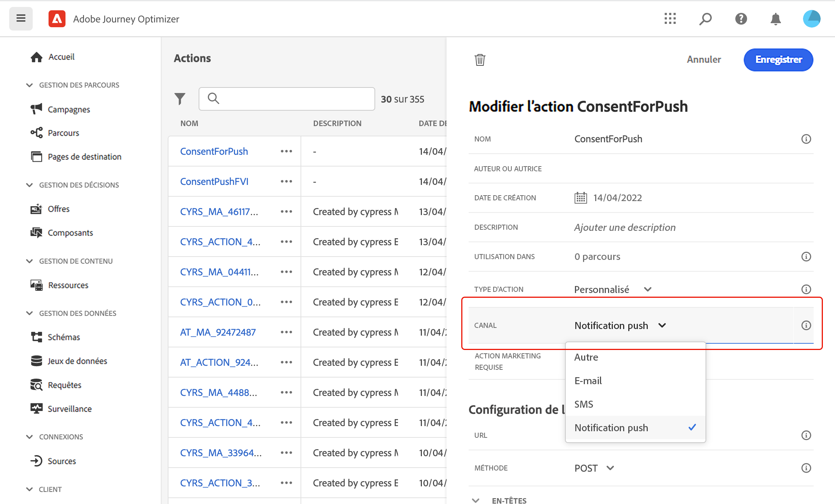Click the Enregistrer button
Image resolution: width=835 pixels, height=504 pixels.
pyautogui.click(x=778, y=60)
